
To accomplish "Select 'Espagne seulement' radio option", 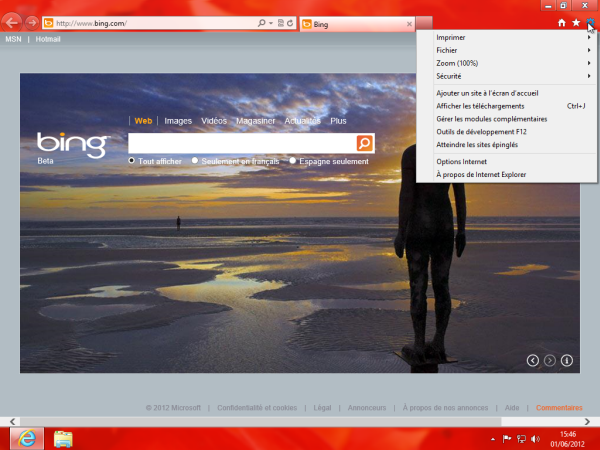I will coord(293,160).
